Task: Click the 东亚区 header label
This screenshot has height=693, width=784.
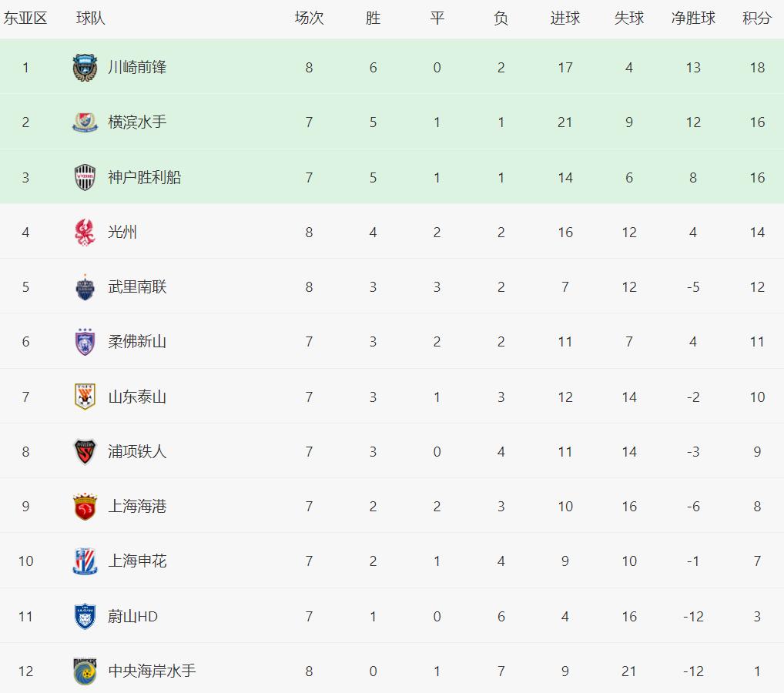Action: coord(25,18)
